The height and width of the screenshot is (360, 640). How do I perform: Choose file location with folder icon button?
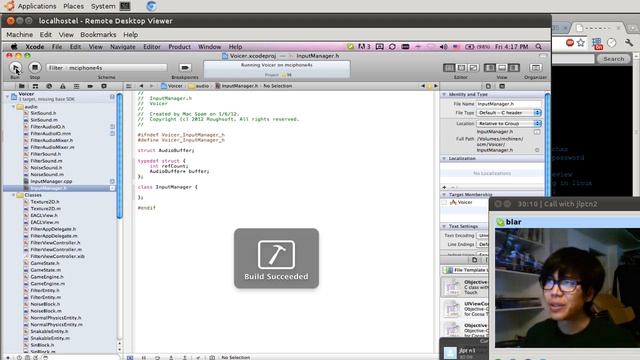[537, 132]
